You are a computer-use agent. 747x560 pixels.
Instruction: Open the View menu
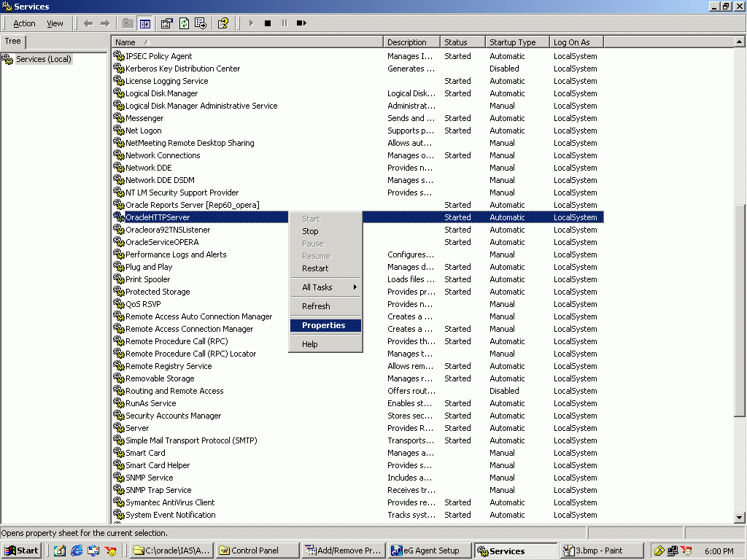(55, 23)
